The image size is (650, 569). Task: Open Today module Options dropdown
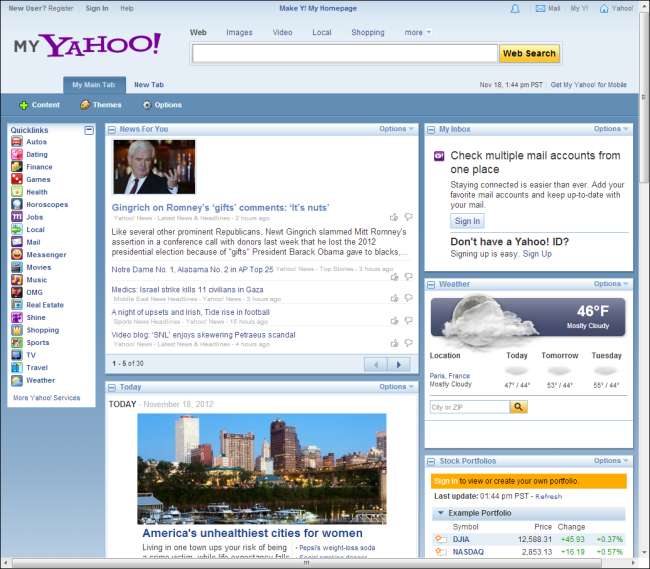point(396,387)
